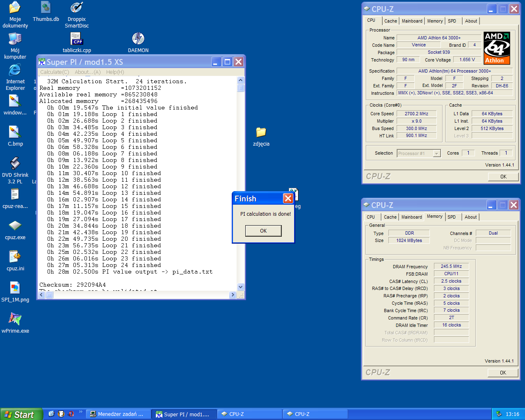Select cpuz-rea... text file icon
The height and width of the screenshot is (420, 525).
pyautogui.click(x=15, y=199)
